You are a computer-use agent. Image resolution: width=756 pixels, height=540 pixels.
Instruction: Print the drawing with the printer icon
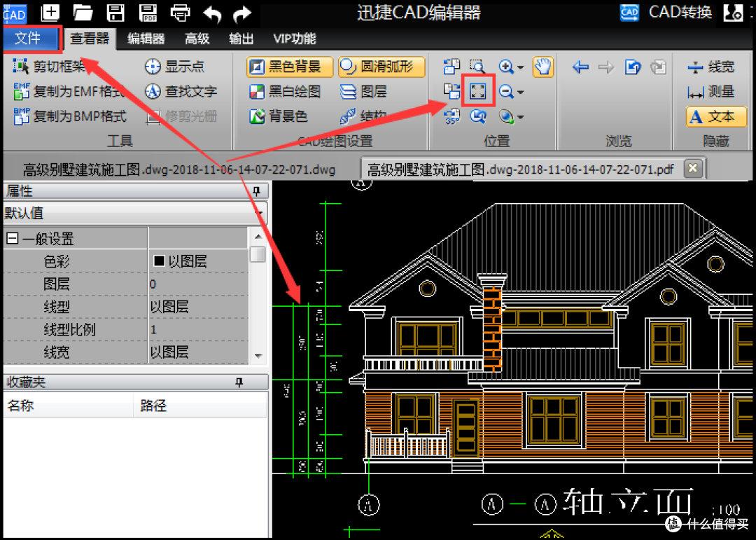pos(180,13)
